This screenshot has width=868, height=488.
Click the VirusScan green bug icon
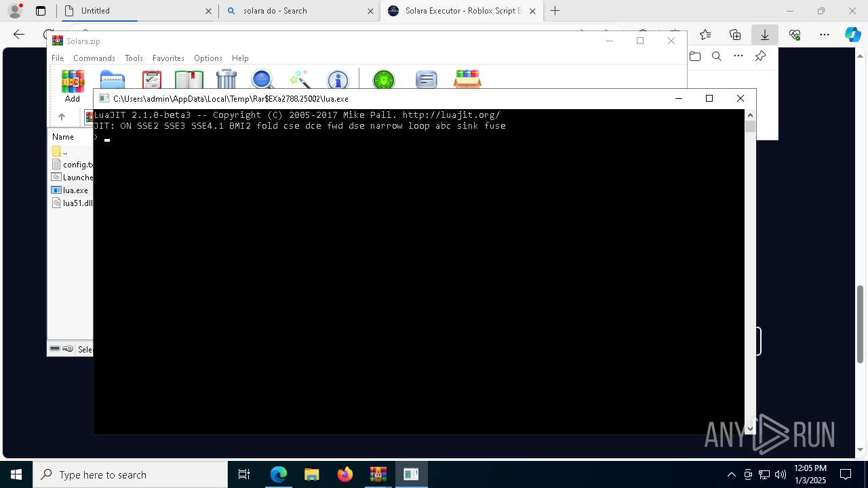coord(384,79)
